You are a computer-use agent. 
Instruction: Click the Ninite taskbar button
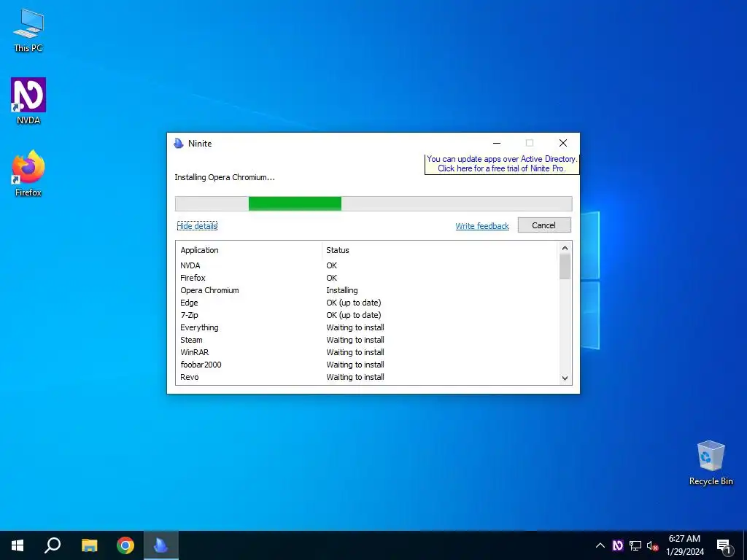(x=161, y=545)
